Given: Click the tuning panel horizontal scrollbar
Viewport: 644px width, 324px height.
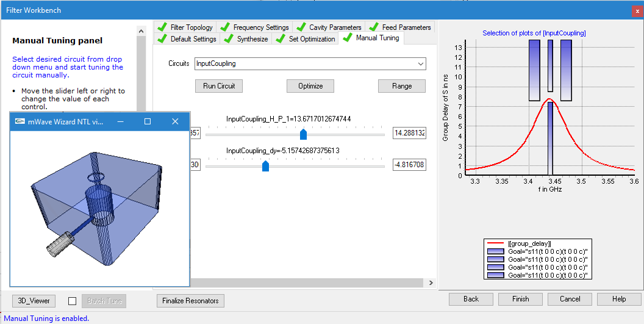Looking at the screenshot, I should coord(307,283).
